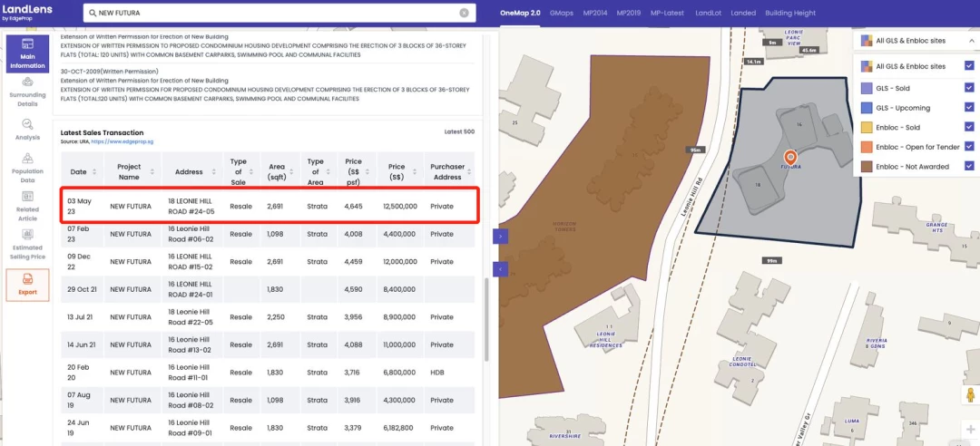Screen dimensions: 980x446
Task: Click the 4,088 psf value cell
Action: click(353, 344)
